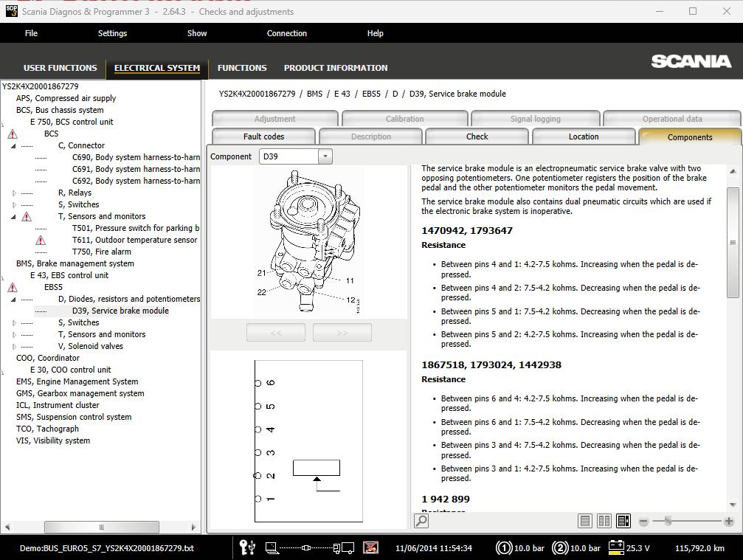Click the description scroll up arrow
Image resolution: width=743 pixels, height=560 pixels.
point(733,171)
